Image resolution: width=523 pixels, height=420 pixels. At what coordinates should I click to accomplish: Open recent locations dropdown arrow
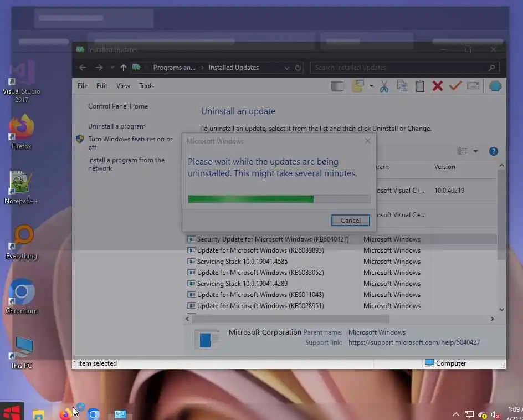click(x=112, y=68)
